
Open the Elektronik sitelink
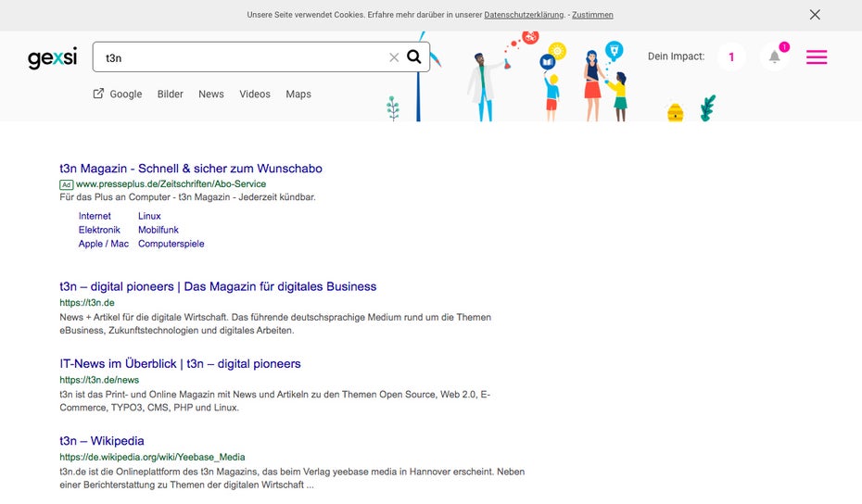click(x=99, y=230)
